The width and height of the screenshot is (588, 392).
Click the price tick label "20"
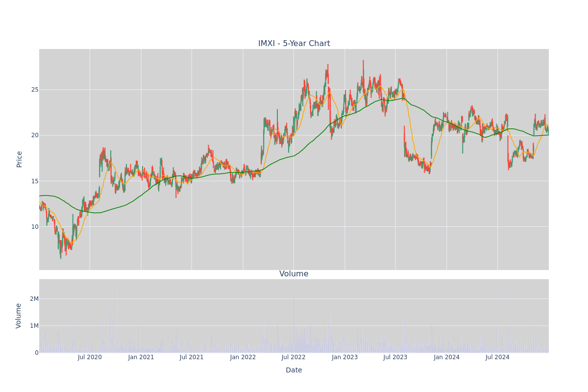[x=35, y=135]
